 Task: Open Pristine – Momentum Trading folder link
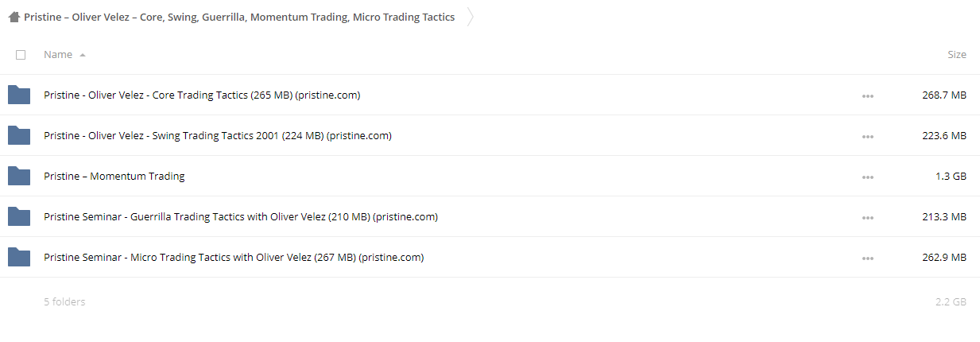[114, 177]
